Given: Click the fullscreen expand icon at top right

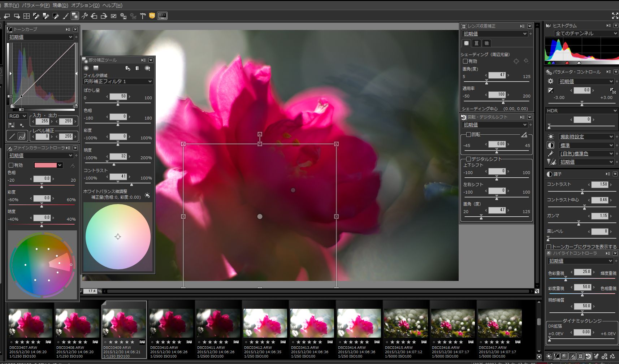Looking at the screenshot, I should tap(615, 16).
